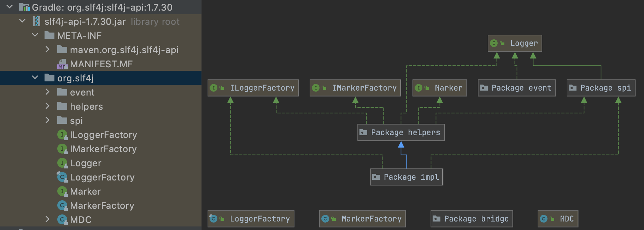The width and height of the screenshot is (644, 230).
Task: Click the maven.org.slf4j.slf4j-api folder icon
Action: 62,49
